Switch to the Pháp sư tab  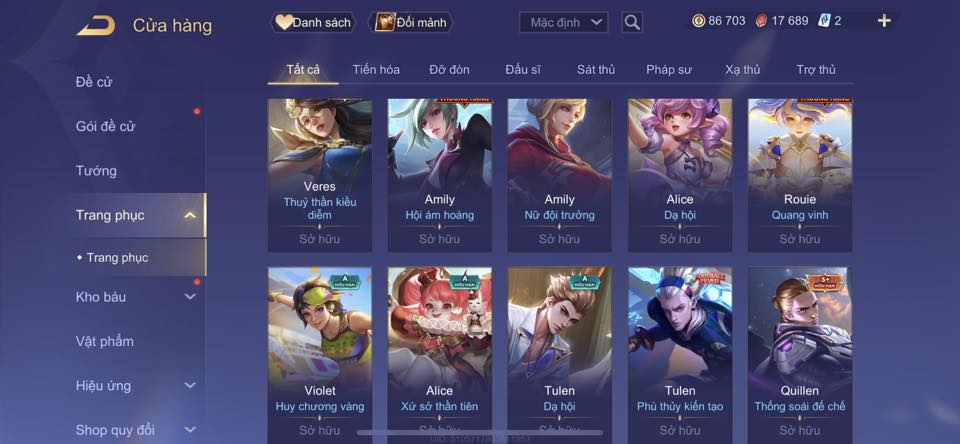pos(669,70)
